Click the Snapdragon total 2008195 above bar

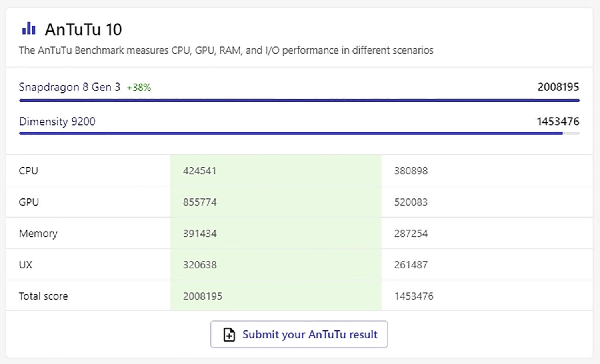pos(558,87)
